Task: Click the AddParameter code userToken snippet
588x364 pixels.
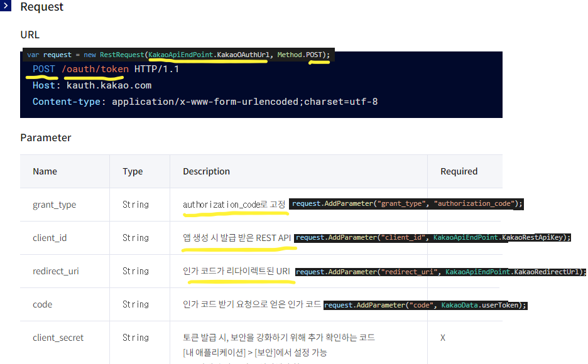Action: coord(425,305)
